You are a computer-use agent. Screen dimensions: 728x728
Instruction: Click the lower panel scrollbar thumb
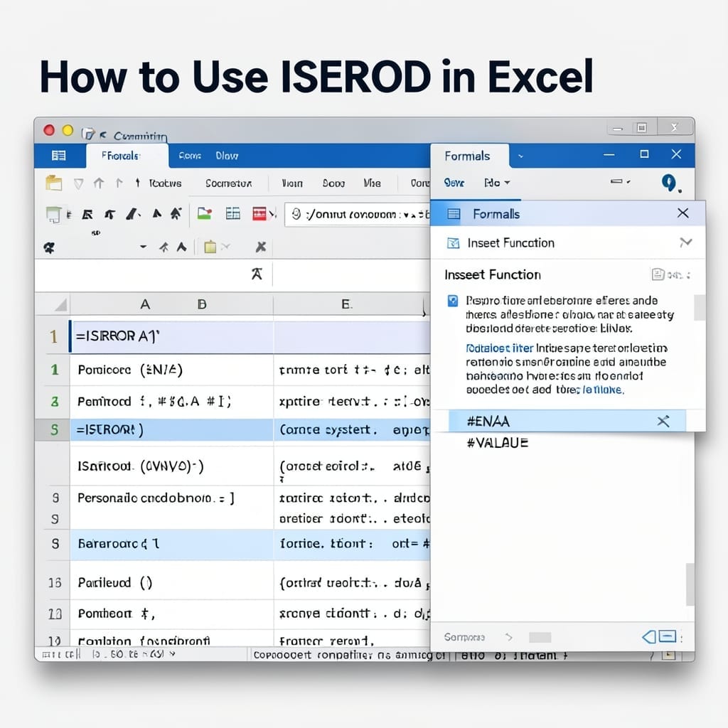(690, 584)
